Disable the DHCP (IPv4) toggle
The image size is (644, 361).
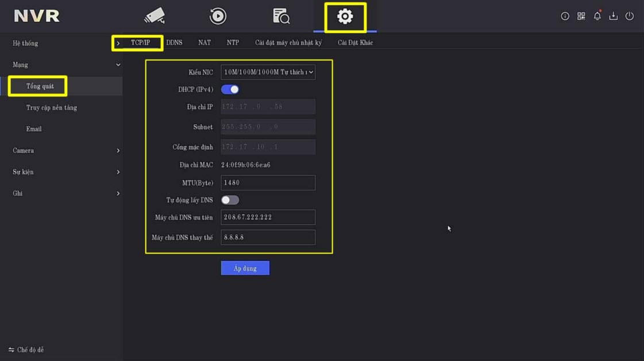[x=230, y=90]
